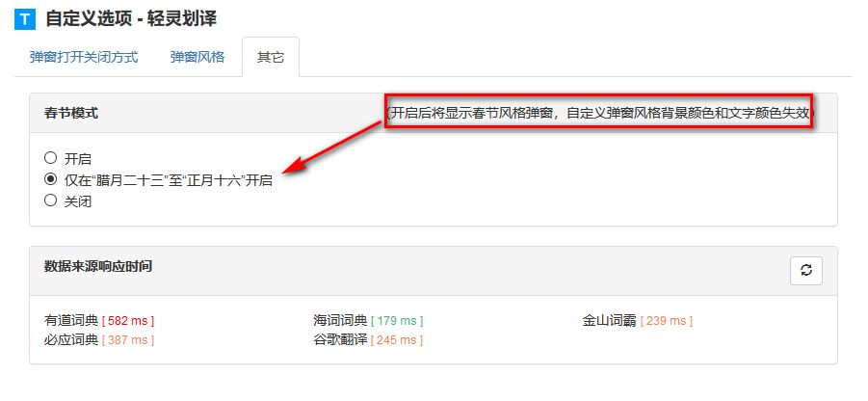Click the 582 ms response time

pyautogui.click(x=128, y=321)
